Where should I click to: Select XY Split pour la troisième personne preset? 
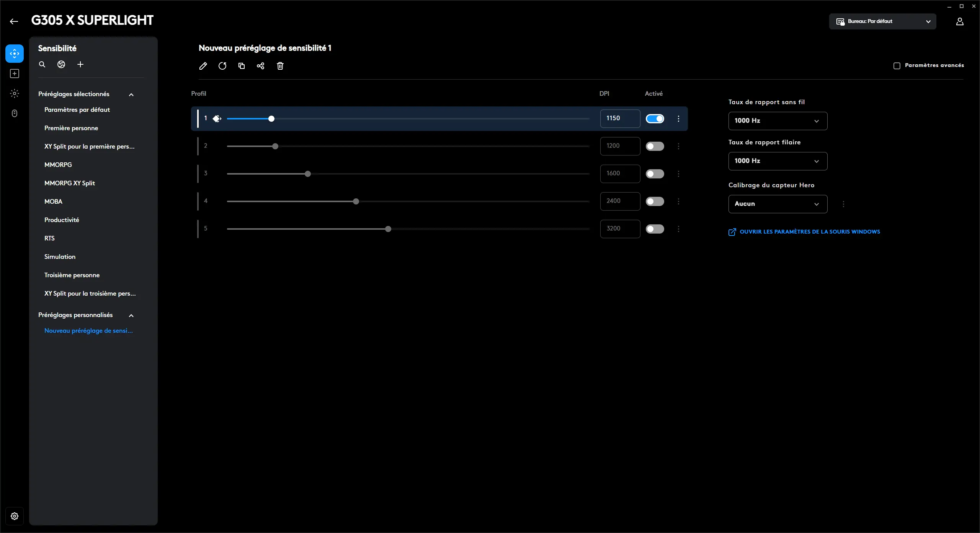pos(90,294)
